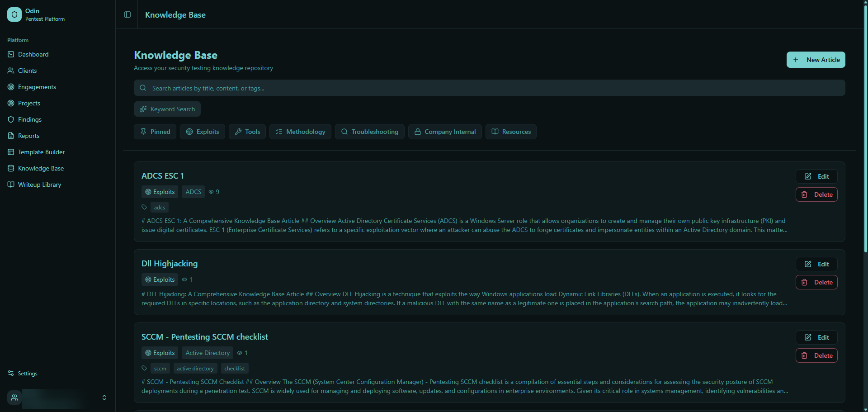Image resolution: width=868 pixels, height=412 pixels.
Task: Toggle the sidebar collapse control next to Knowledge Base
Action: (x=127, y=14)
